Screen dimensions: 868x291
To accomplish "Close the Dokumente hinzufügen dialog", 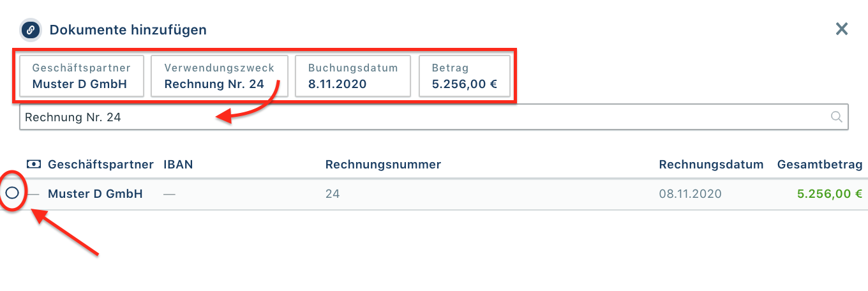I will pyautogui.click(x=842, y=29).
